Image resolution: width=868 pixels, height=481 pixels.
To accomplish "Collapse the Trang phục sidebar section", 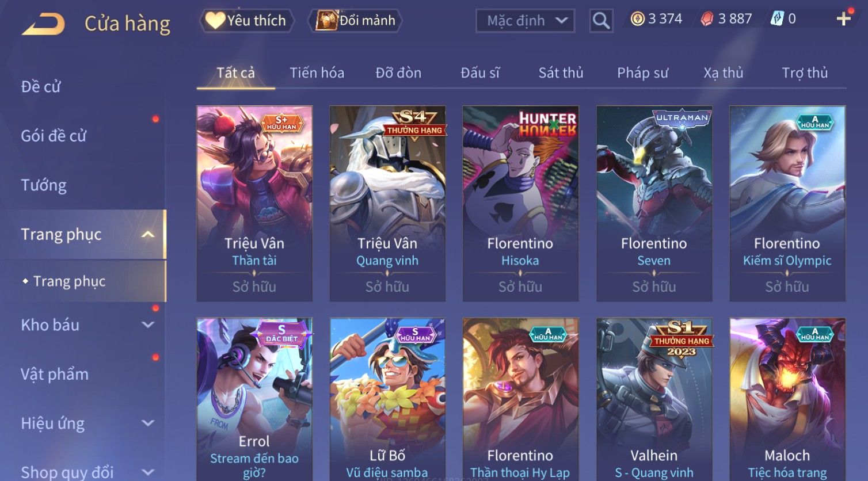I will (x=148, y=234).
